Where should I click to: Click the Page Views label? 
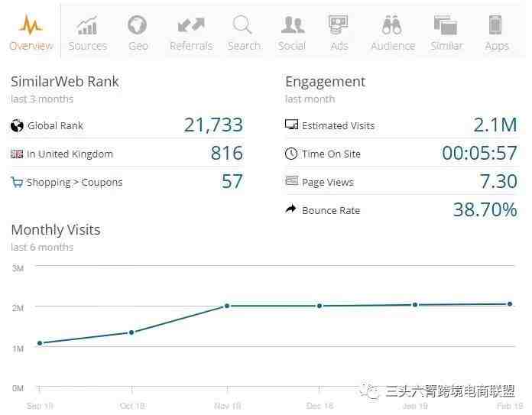coord(328,183)
